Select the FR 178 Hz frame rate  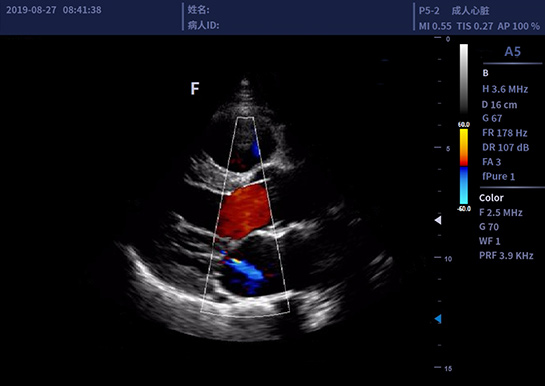504,133
